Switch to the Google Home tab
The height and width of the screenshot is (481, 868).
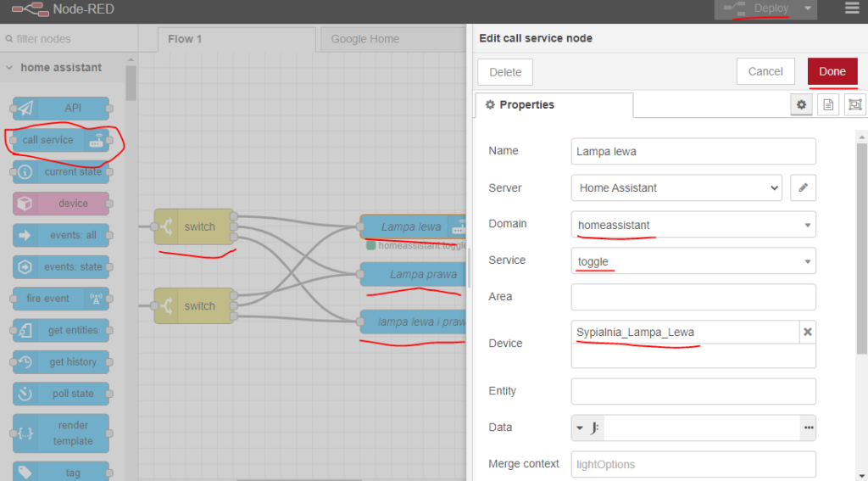click(364, 39)
